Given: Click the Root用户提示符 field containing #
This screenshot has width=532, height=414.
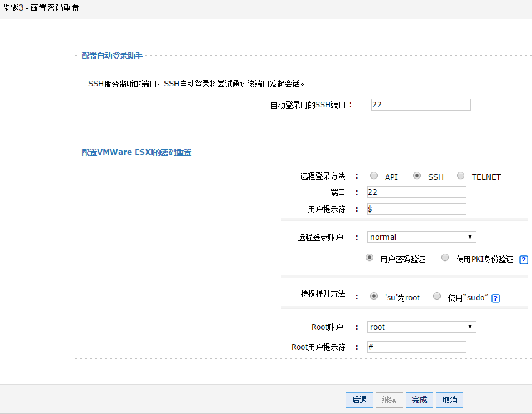Looking at the screenshot, I should pyautogui.click(x=416, y=347).
